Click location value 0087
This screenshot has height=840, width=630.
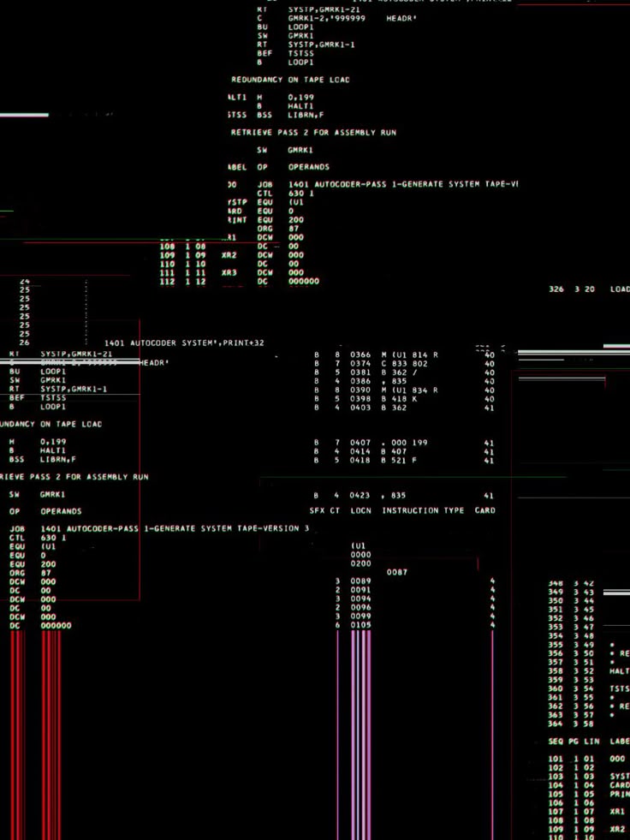click(396, 572)
